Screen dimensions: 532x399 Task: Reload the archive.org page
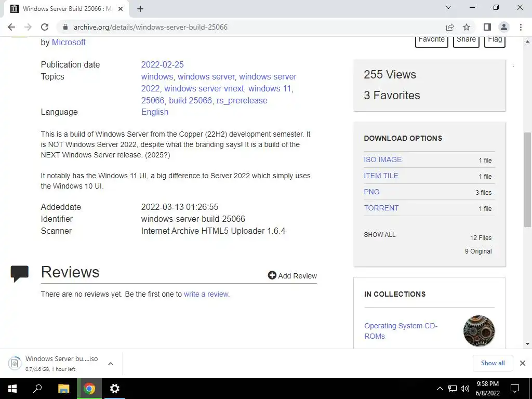[x=45, y=27]
